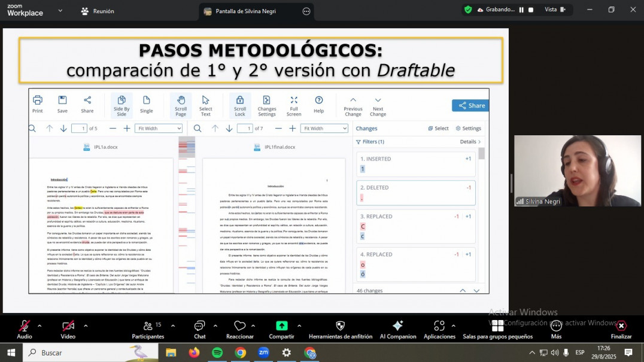Click the Save icon in Draftable toolbar
Screen dimensions: 644x362
point(62,104)
